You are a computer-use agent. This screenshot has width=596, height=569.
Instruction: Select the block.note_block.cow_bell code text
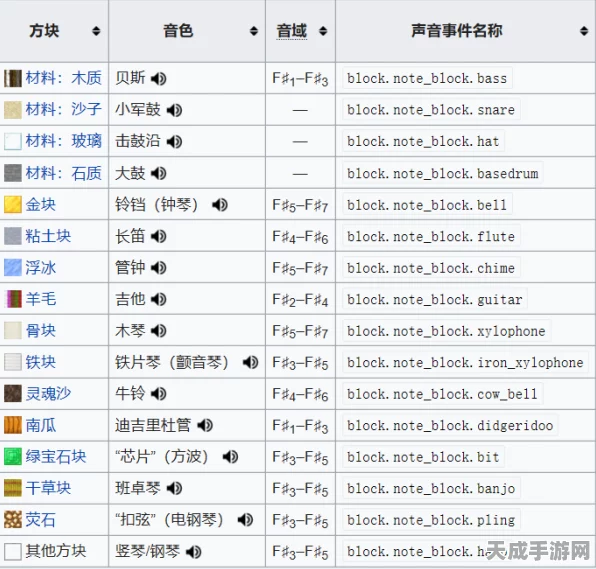442,394
